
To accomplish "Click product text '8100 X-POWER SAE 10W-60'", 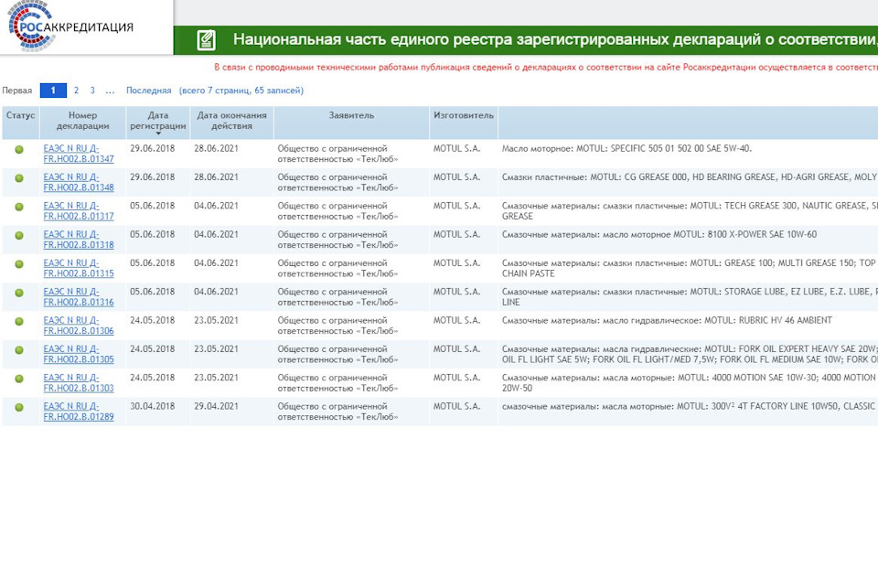I will point(762,234).
